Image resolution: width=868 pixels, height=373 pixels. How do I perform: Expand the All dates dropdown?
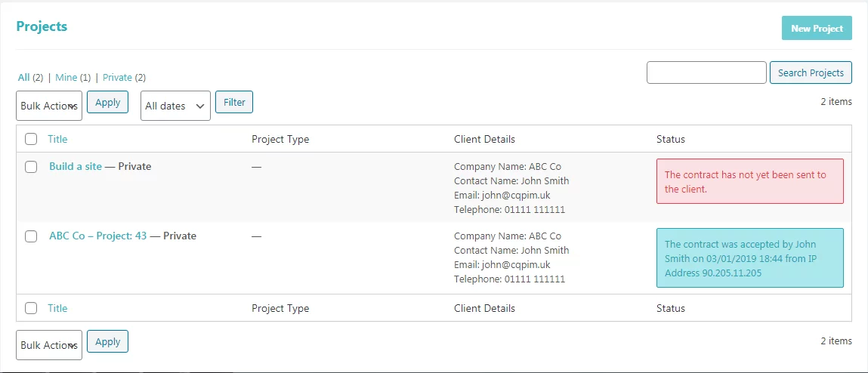click(175, 106)
